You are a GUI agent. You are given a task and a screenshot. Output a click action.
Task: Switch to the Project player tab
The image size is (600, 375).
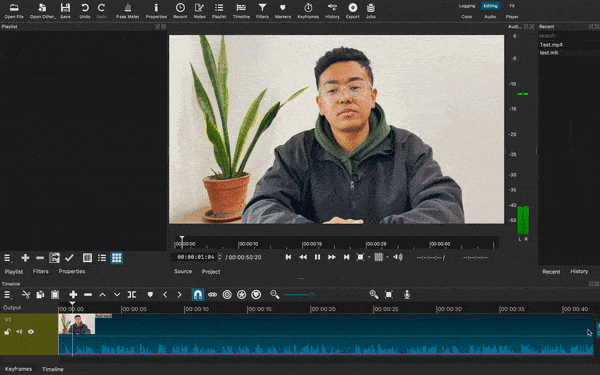coord(211,272)
